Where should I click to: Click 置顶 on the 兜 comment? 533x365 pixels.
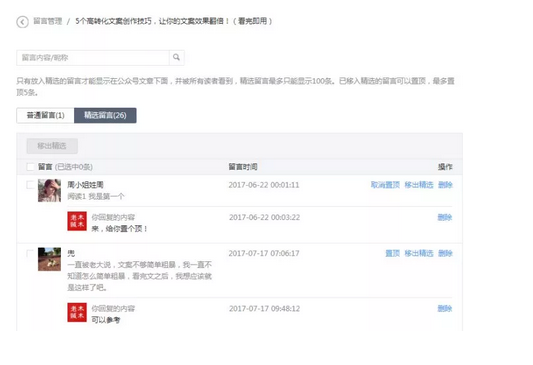pyautogui.click(x=392, y=254)
